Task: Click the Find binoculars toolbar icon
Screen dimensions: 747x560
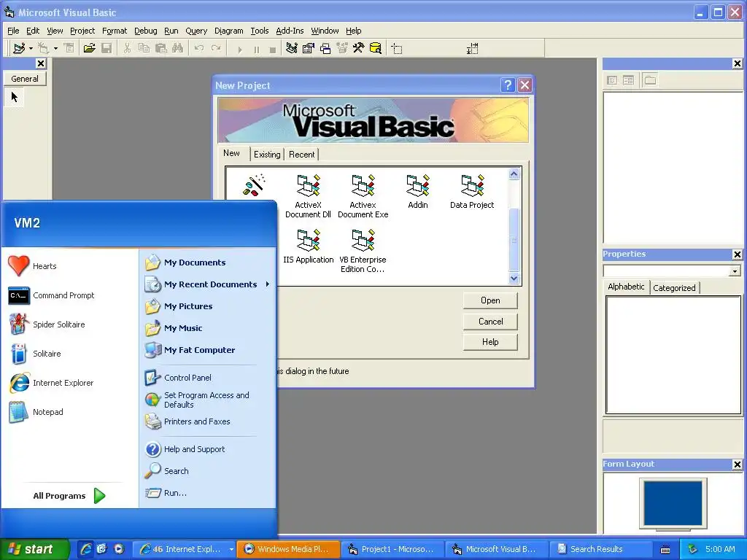Action: tap(177, 48)
